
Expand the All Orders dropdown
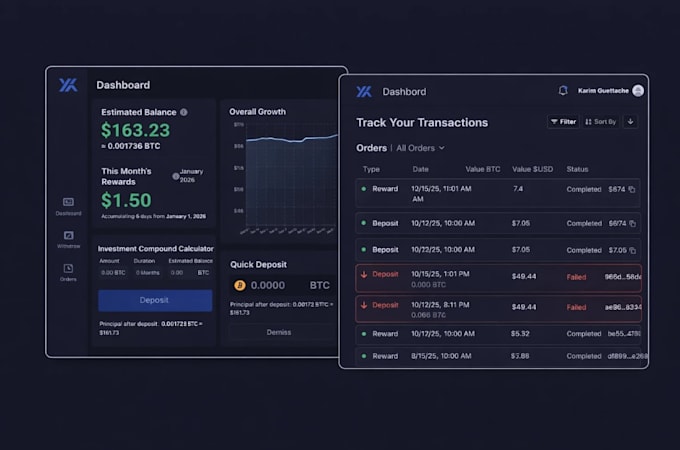point(420,148)
